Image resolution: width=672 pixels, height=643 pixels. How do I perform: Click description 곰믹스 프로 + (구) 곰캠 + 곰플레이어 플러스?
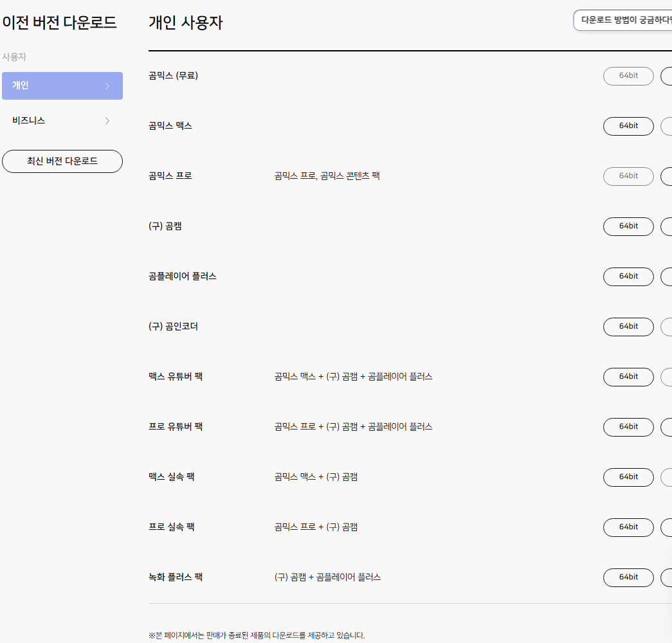click(x=354, y=427)
